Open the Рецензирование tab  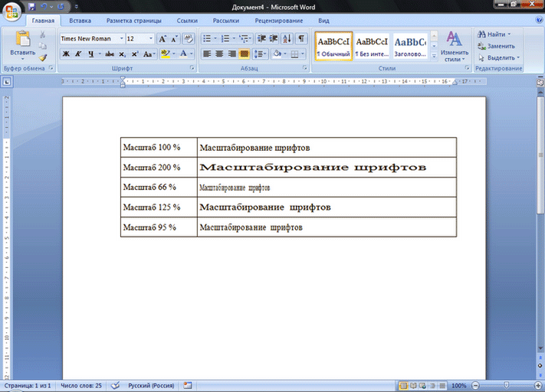click(x=279, y=21)
